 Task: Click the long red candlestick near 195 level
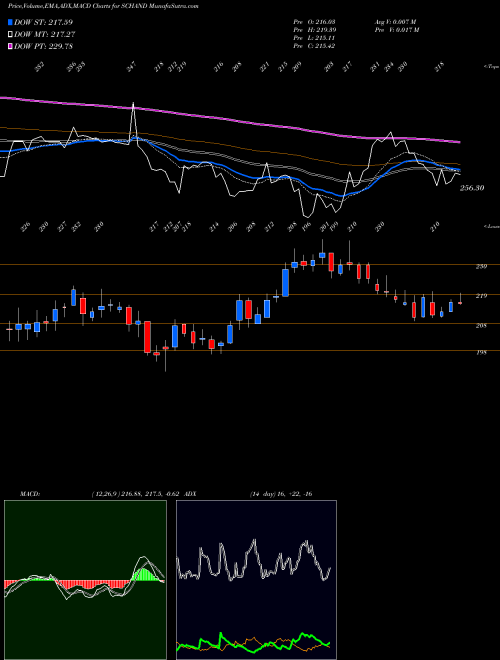pyautogui.click(x=147, y=337)
